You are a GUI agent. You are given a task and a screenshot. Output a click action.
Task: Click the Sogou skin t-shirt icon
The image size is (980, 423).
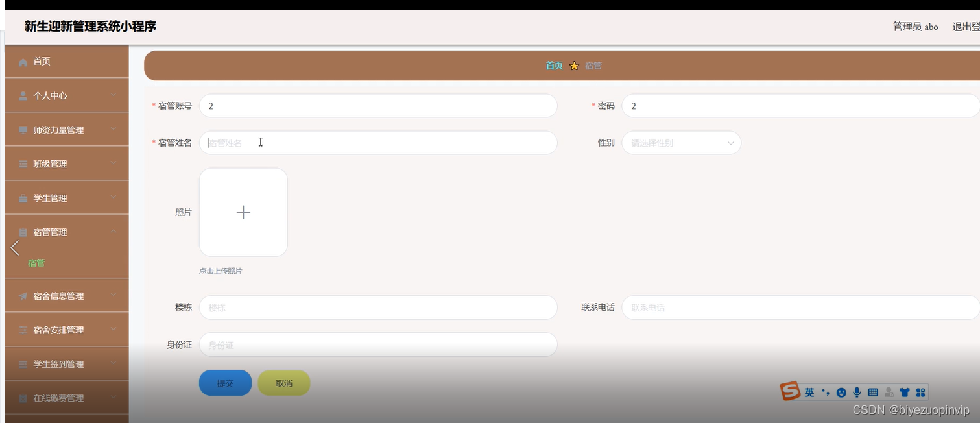tap(905, 392)
